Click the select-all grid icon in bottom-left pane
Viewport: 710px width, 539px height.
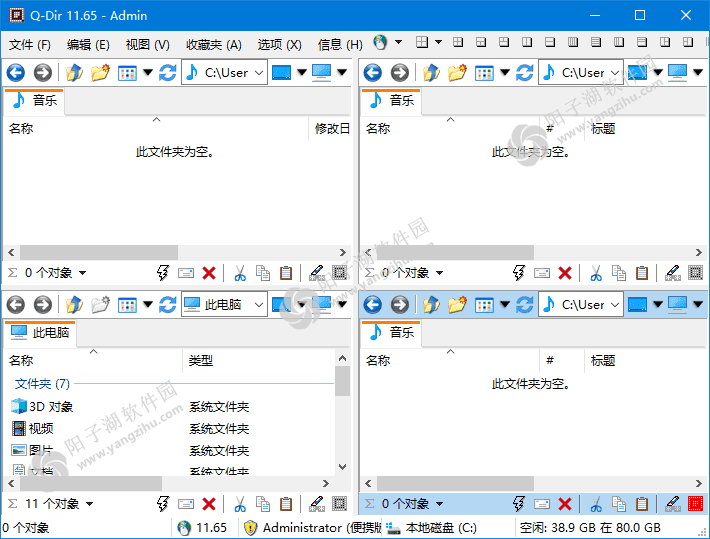339,504
